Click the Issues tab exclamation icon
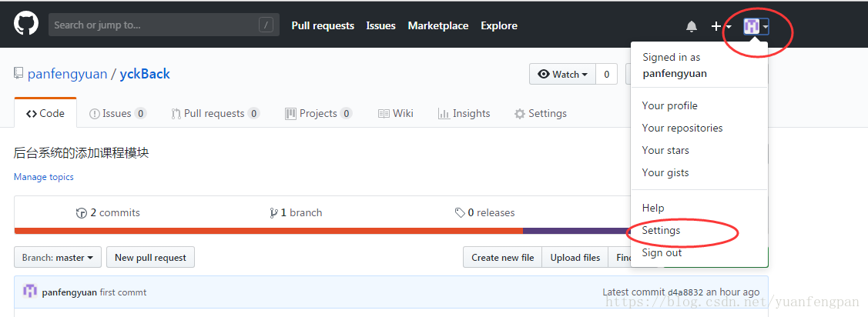The width and height of the screenshot is (868, 317). [x=95, y=114]
